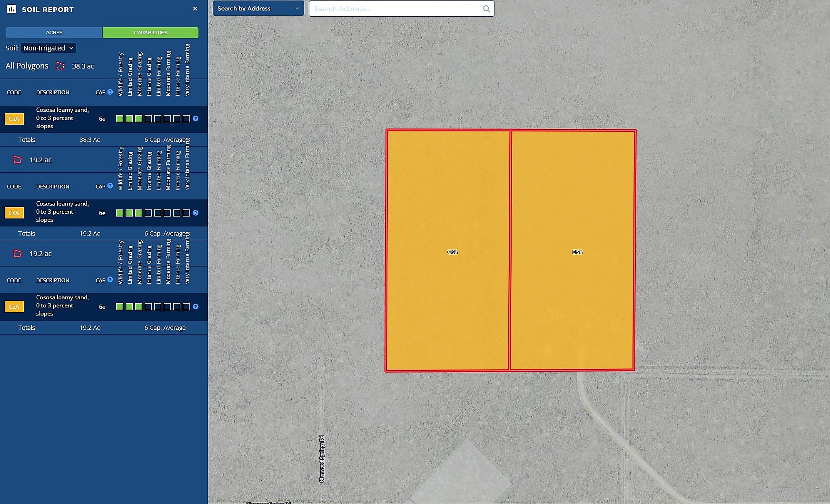830x504 pixels.
Task: Click the All Polygons dashed polygon icon
Action: point(60,66)
